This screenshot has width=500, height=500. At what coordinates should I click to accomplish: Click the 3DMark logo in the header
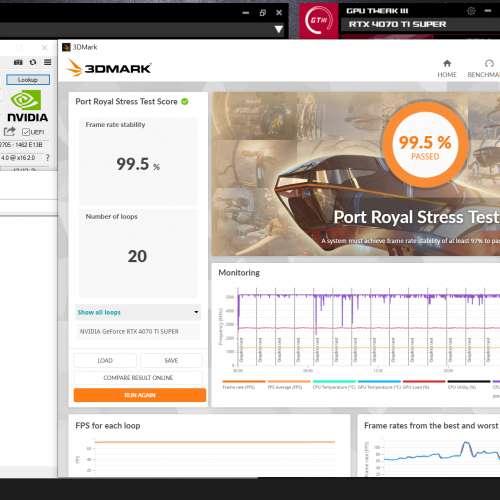point(109,68)
